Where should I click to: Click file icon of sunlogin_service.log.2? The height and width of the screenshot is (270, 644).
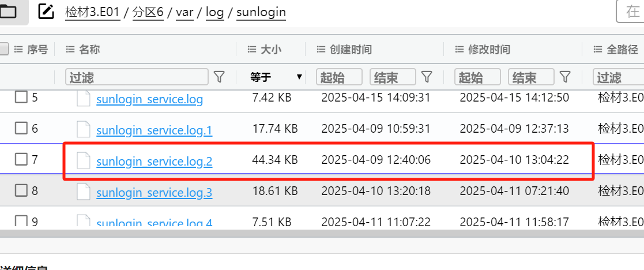(84, 160)
